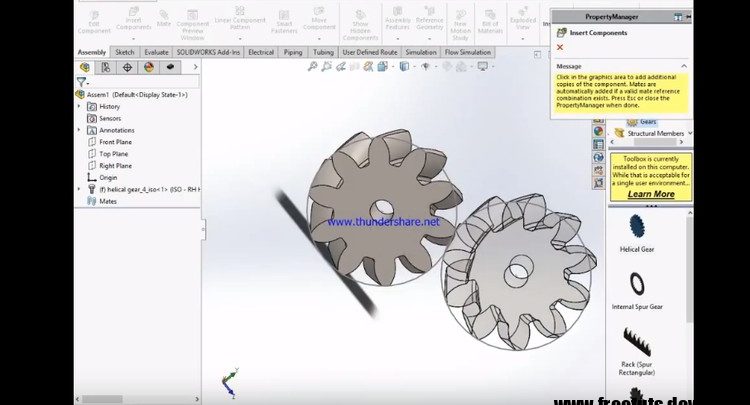This screenshot has width=750, height=405.
Task: Switch to the Simulation tab
Action: point(421,52)
